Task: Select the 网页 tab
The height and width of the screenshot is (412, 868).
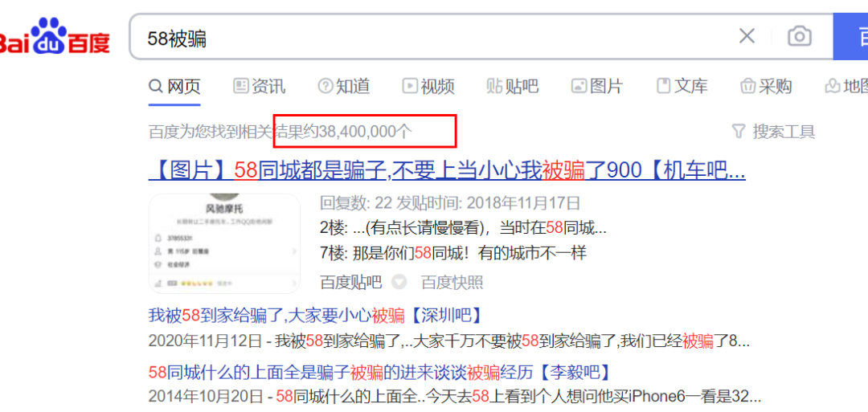Action: [174, 86]
